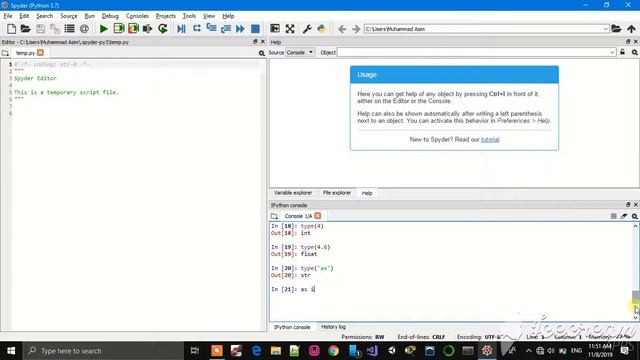Click the Windows Start button

point(11,351)
